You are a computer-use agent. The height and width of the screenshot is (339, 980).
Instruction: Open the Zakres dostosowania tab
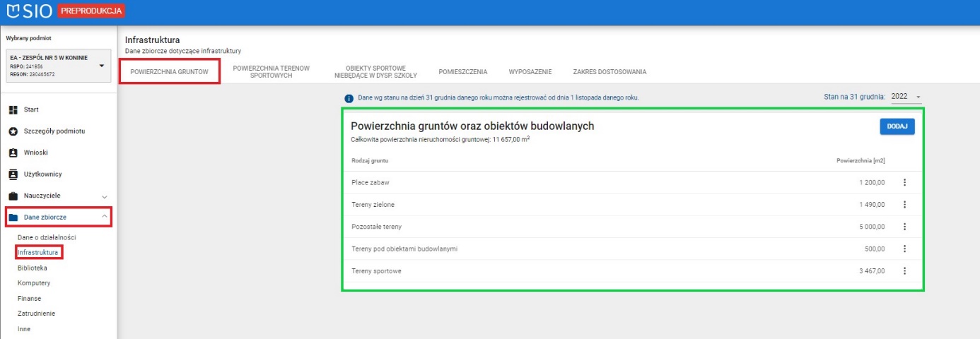point(609,72)
